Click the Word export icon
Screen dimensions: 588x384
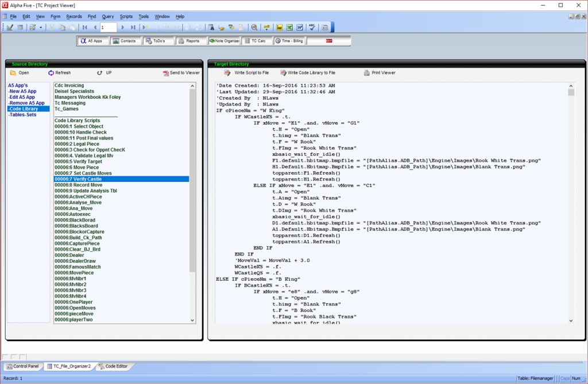(x=300, y=27)
